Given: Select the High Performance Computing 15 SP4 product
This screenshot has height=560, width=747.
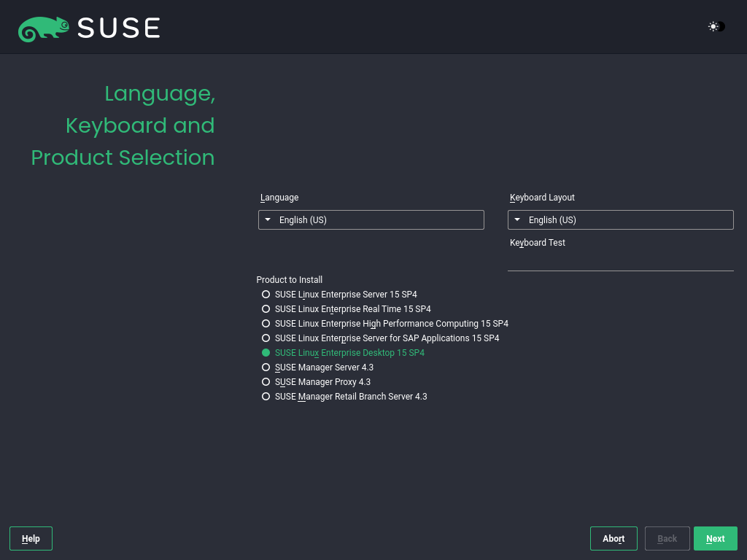Looking at the screenshot, I should coord(266,324).
